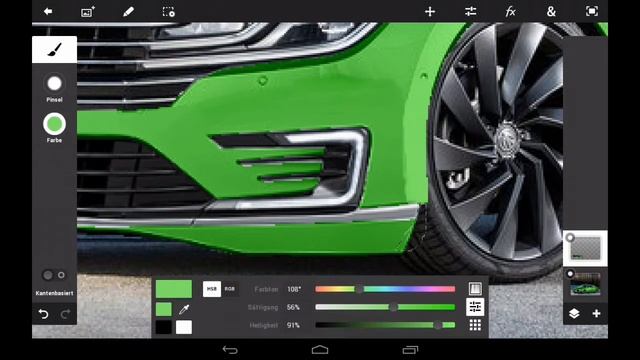
Task: Adjust the Helligkeit brightness slider
Action: click(385, 325)
